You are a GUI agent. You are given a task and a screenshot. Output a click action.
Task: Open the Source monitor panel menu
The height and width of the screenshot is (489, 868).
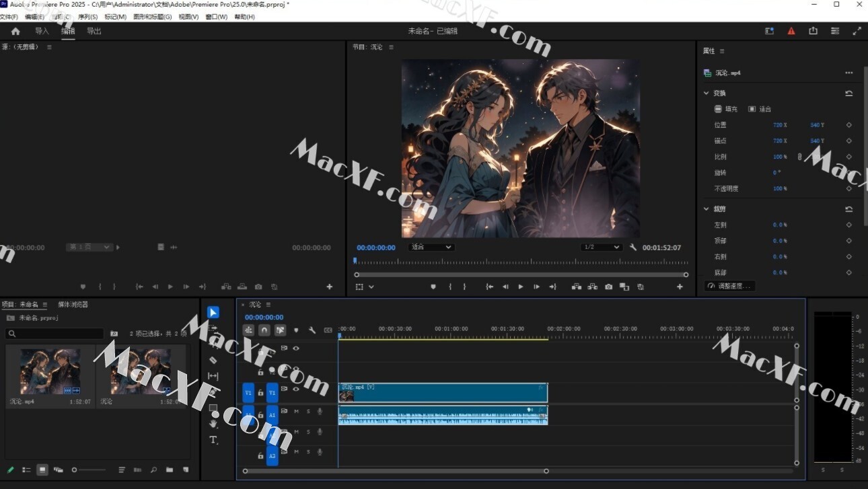point(49,47)
